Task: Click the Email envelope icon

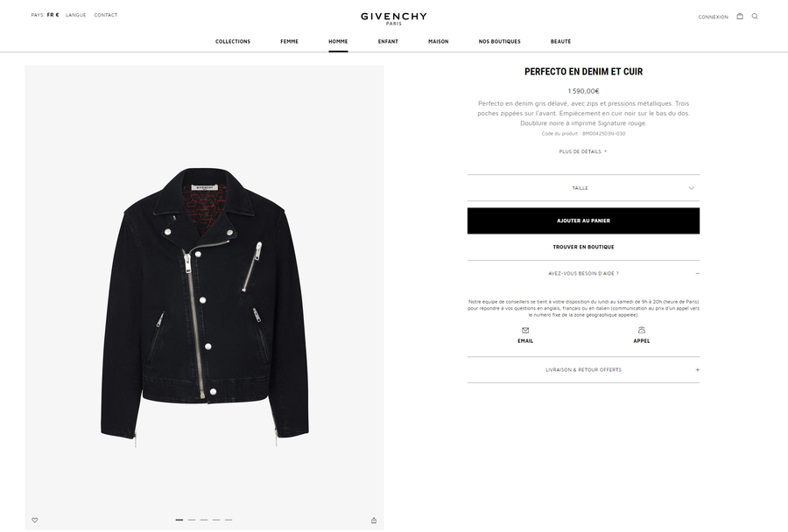Action: (525, 330)
